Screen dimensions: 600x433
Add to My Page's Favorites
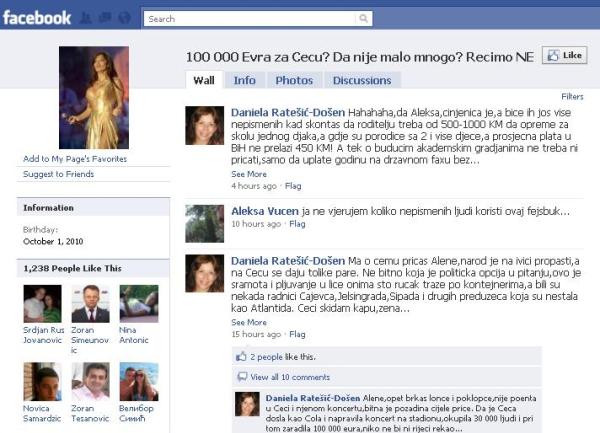click(x=75, y=159)
